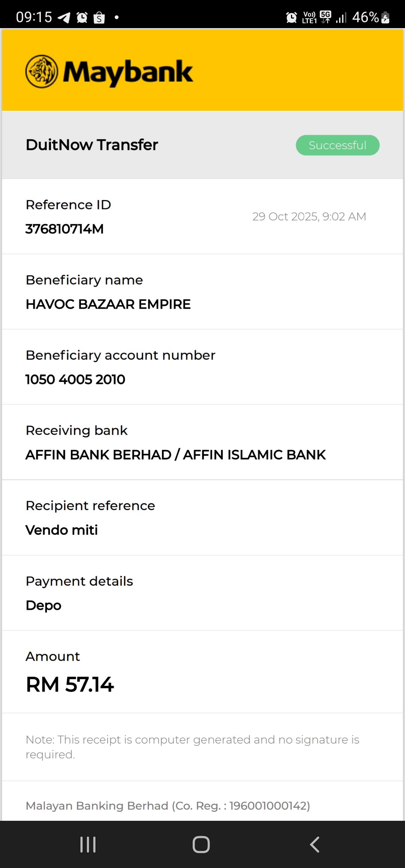Tap the alarm clock icon left of status bar
The image size is (405, 868).
pyautogui.click(x=82, y=17)
